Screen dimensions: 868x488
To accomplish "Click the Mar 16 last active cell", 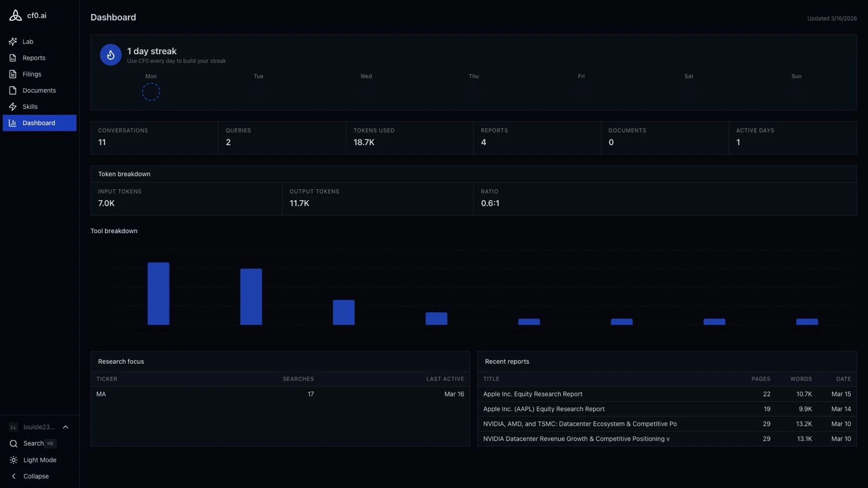I will [455, 394].
